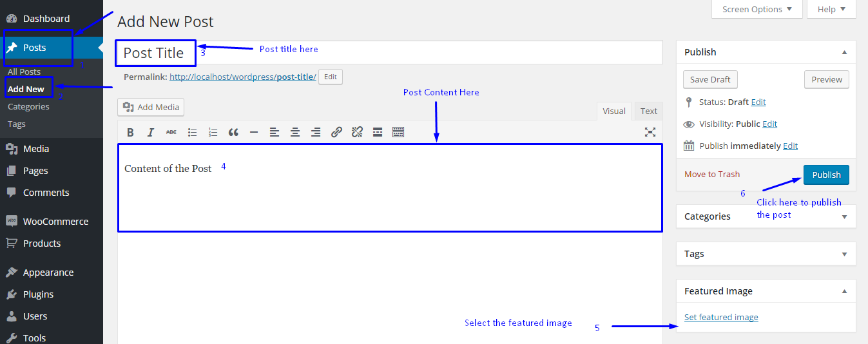Open Categories submenu under Posts
The height and width of the screenshot is (344, 868).
point(28,106)
